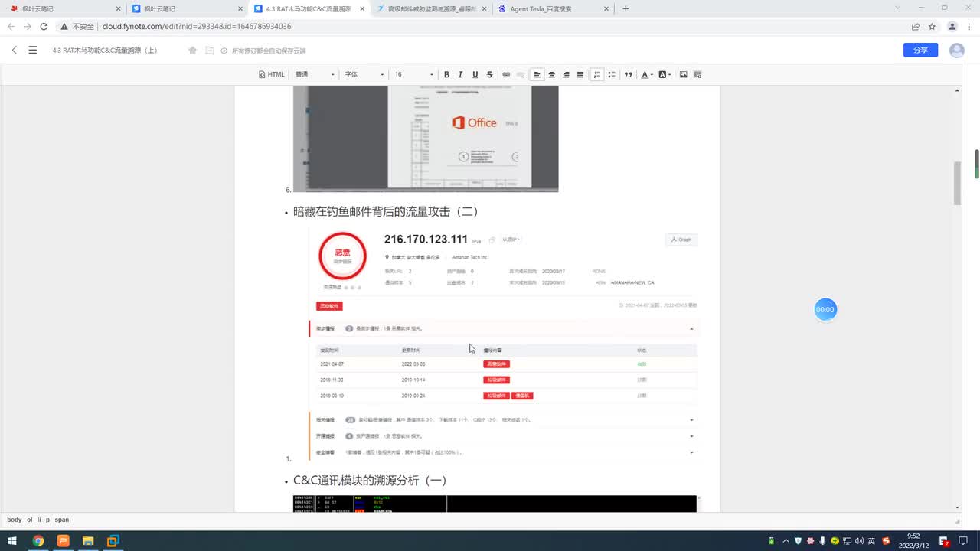Open the 字体 font family dropdown

364,74
